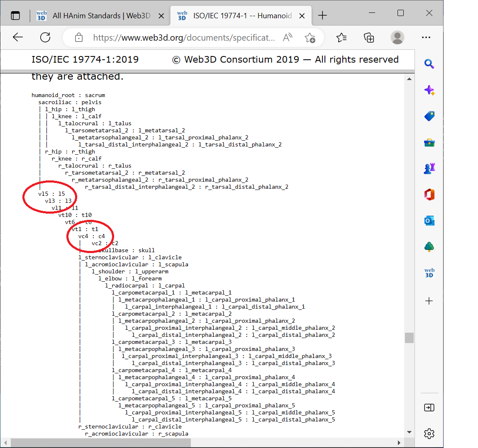
Task: Hide the sidebar using the bottom toggle icon
Action: [x=429, y=407]
